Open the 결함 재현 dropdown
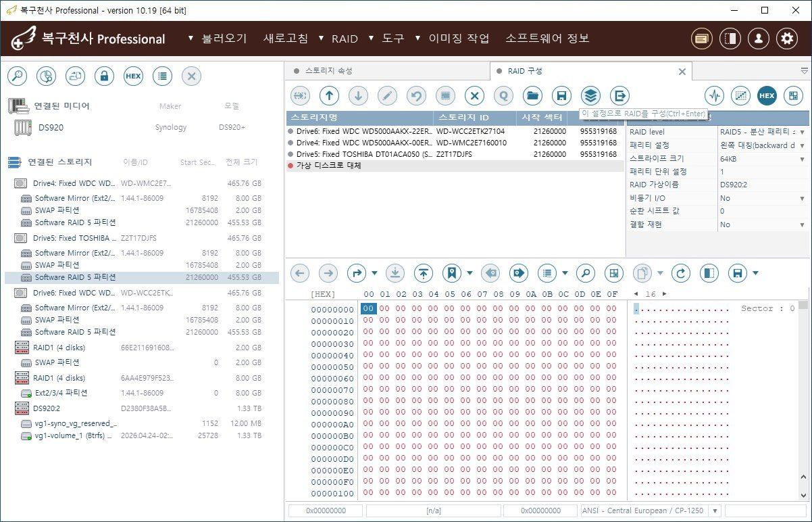The width and height of the screenshot is (812, 522). [x=802, y=224]
